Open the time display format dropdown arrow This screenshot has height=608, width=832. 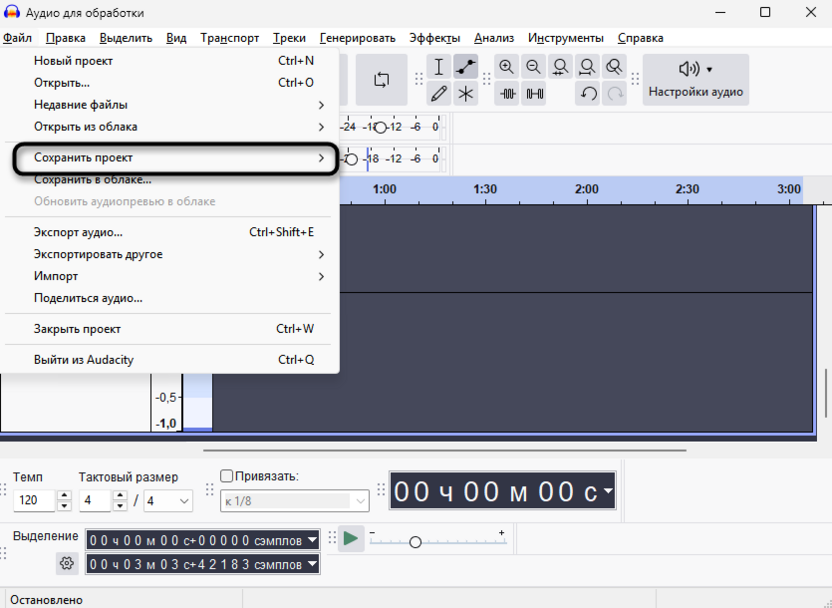608,491
